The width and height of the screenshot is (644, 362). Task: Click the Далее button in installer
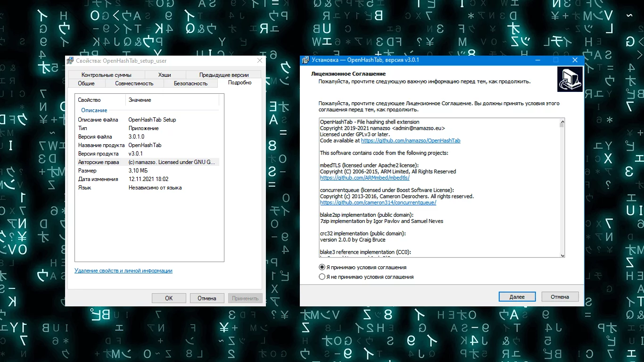517,297
